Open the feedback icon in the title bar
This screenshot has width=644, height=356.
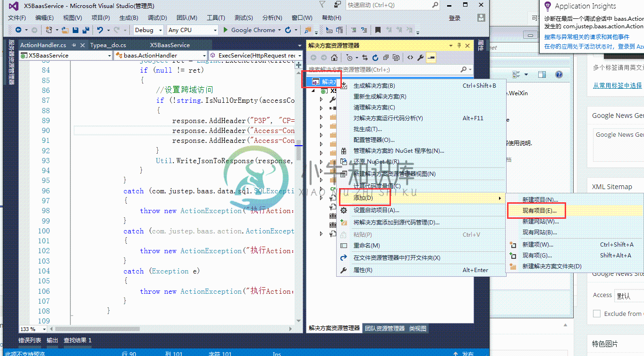(338, 5)
